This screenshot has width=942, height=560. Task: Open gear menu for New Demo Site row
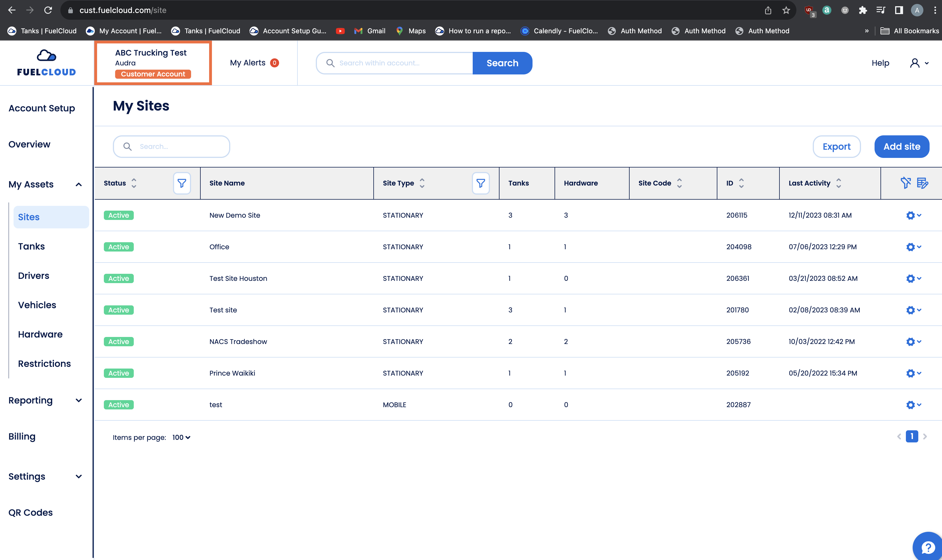click(913, 215)
